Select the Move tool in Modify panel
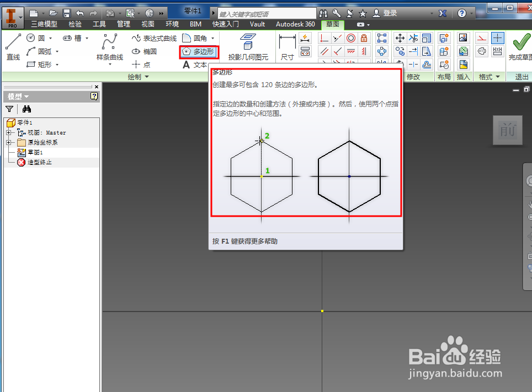 [400, 38]
